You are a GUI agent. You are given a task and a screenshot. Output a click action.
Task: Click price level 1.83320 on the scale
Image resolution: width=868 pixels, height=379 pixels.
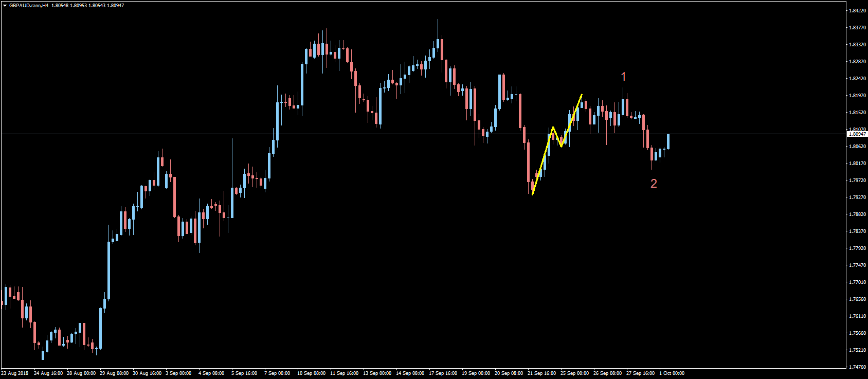(x=857, y=45)
